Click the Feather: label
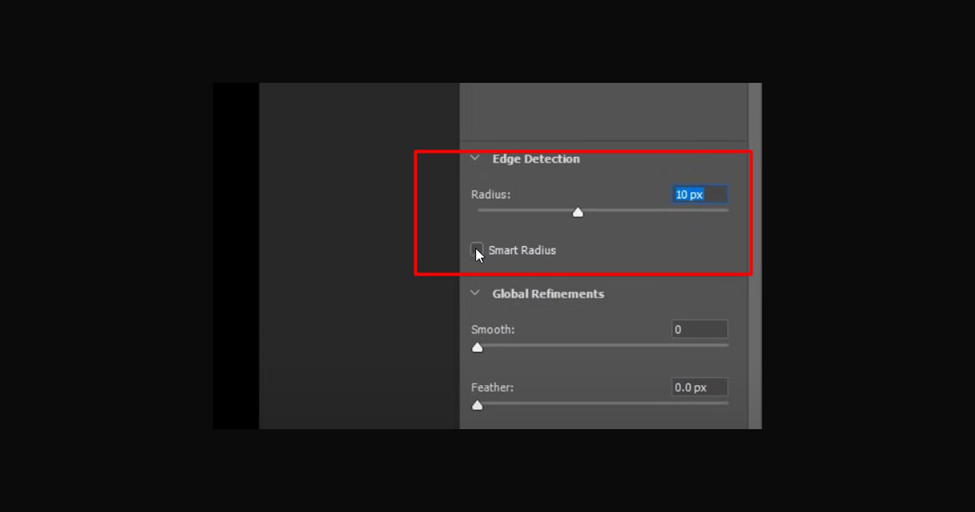This screenshot has width=975, height=512. pyautogui.click(x=492, y=388)
